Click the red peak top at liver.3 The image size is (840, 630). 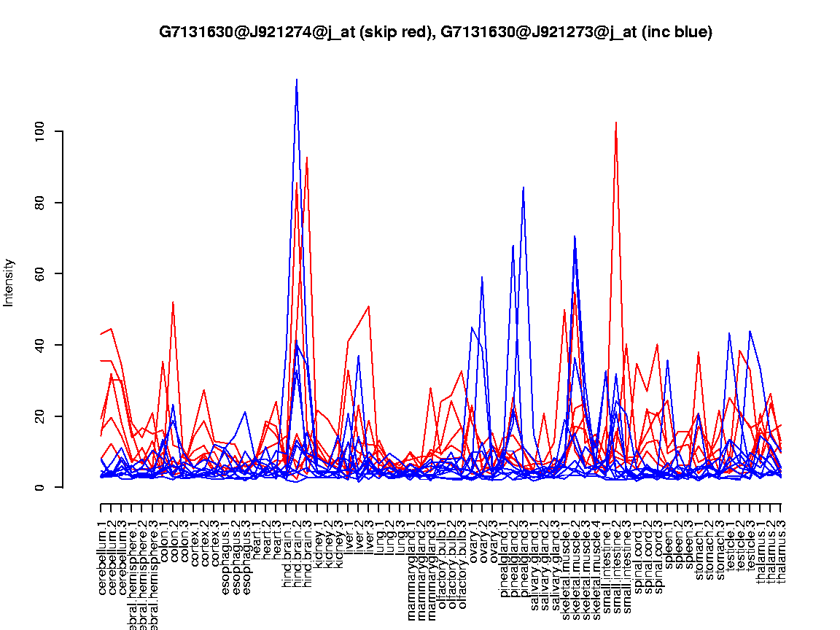point(369,306)
